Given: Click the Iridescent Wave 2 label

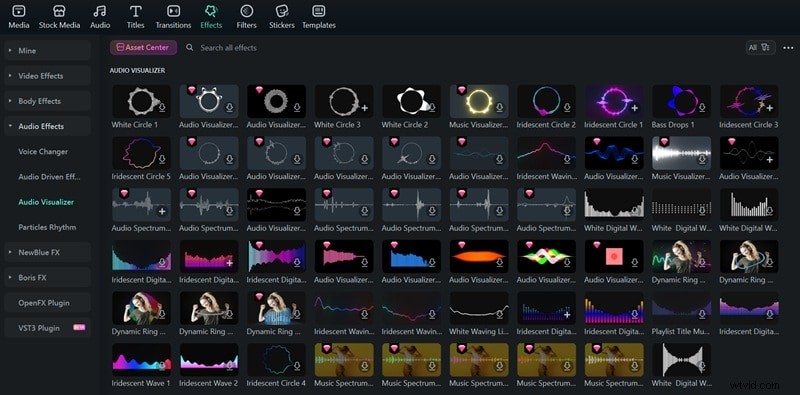Looking at the screenshot, I should (x=209, y=383).
